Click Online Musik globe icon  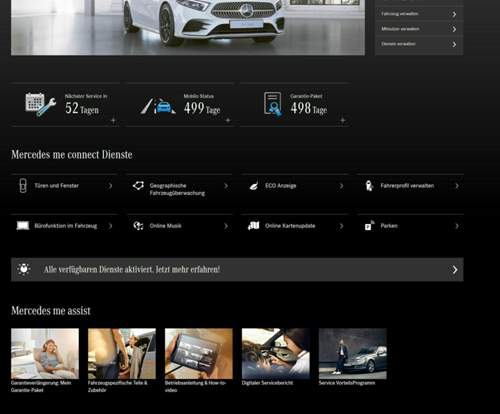(x=138, y=226)
